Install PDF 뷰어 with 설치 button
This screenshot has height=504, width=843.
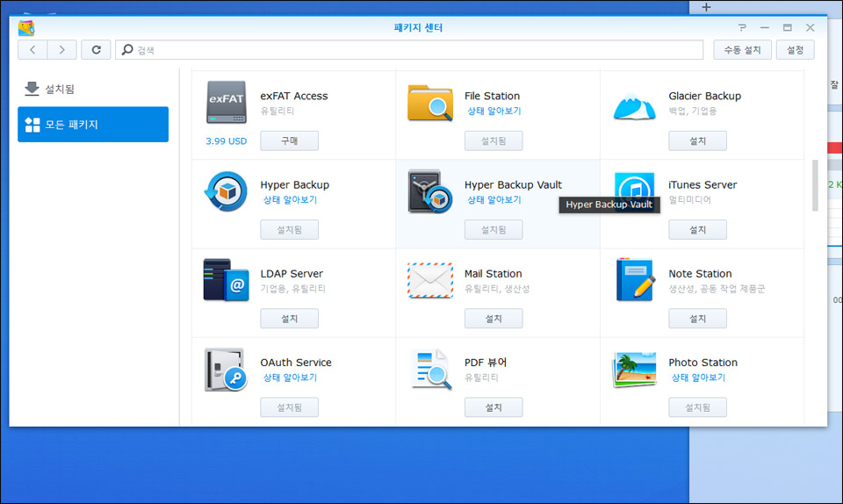pos(494,407)
